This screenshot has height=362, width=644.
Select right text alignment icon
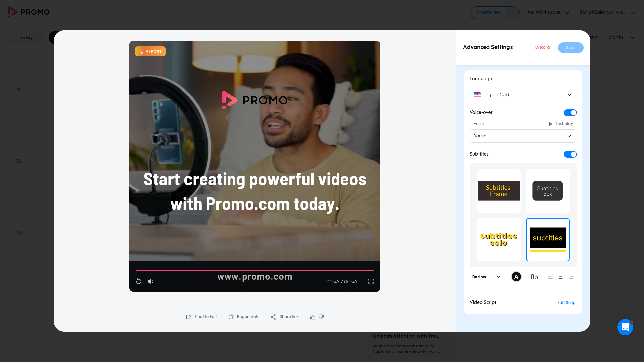point(571,277)
